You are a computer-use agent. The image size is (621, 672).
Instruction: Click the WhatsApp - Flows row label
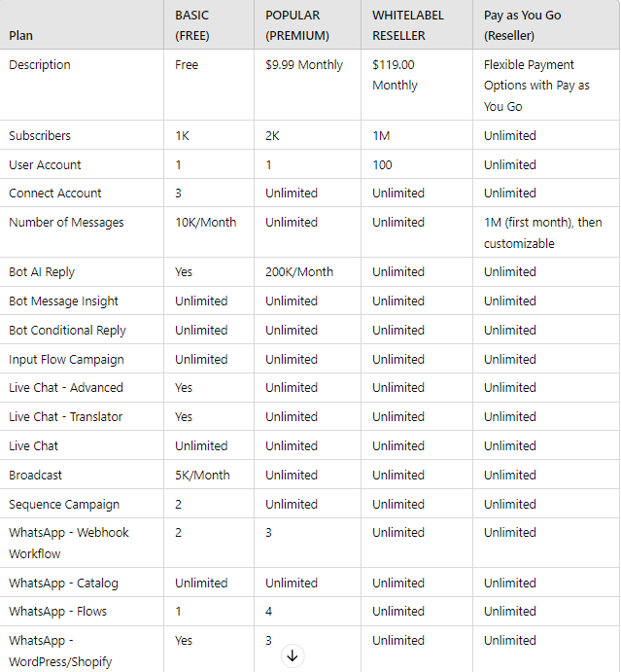57,612
